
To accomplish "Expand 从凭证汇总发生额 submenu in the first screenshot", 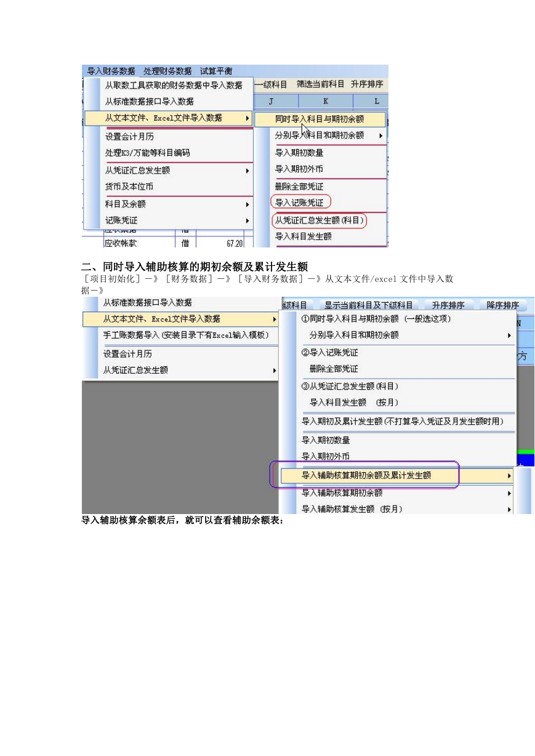I will (168, 171).
